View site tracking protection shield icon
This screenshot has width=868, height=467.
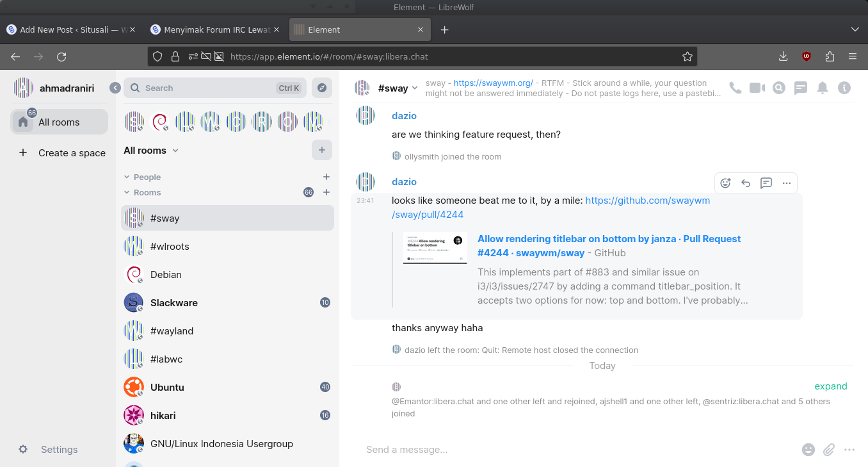click(157, 56)
